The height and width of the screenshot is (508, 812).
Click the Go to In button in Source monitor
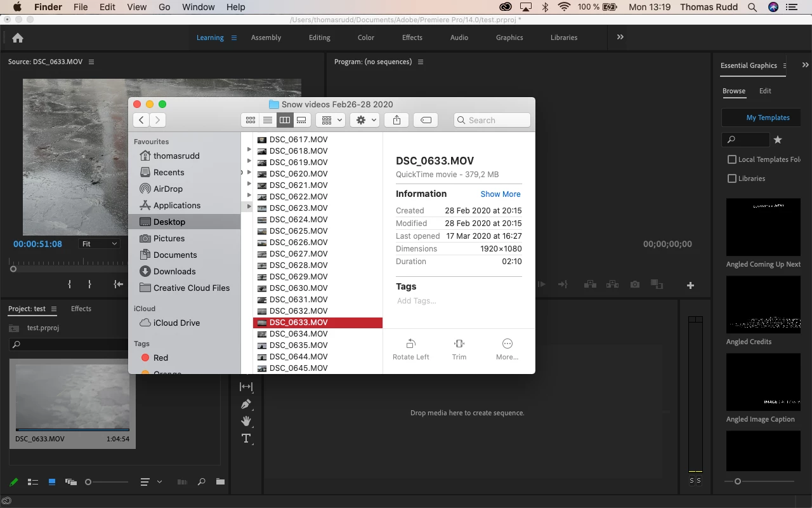tap(119, 284)
